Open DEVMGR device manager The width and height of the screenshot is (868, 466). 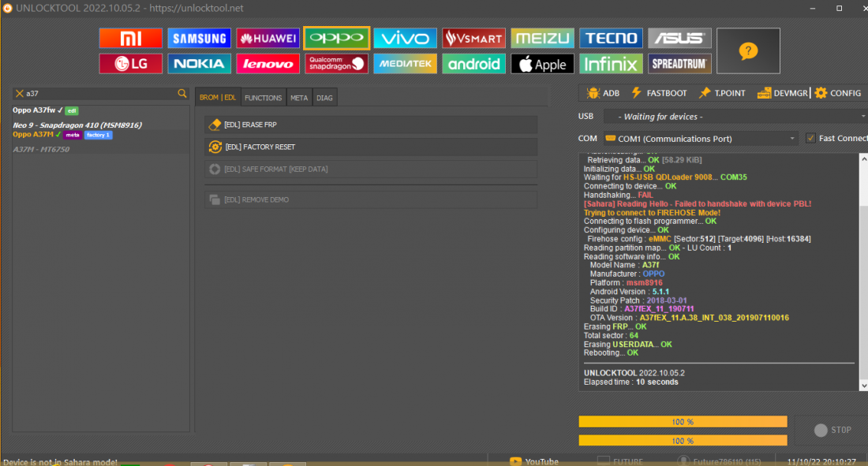point(783,93)
